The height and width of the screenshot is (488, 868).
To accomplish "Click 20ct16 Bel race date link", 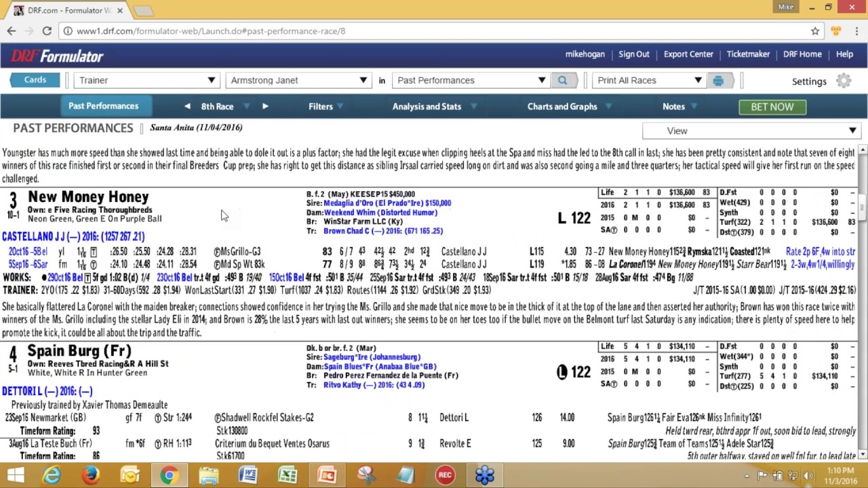I will click(28, 251).
